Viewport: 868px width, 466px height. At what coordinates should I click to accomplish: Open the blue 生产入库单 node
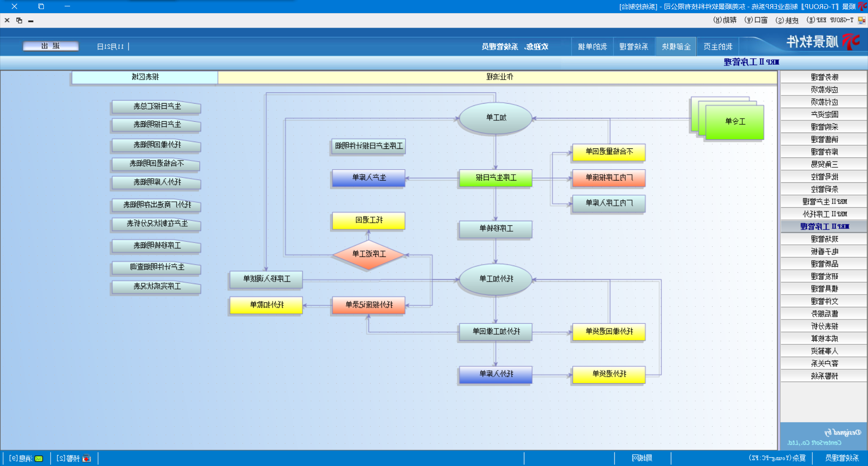[369, 178]
